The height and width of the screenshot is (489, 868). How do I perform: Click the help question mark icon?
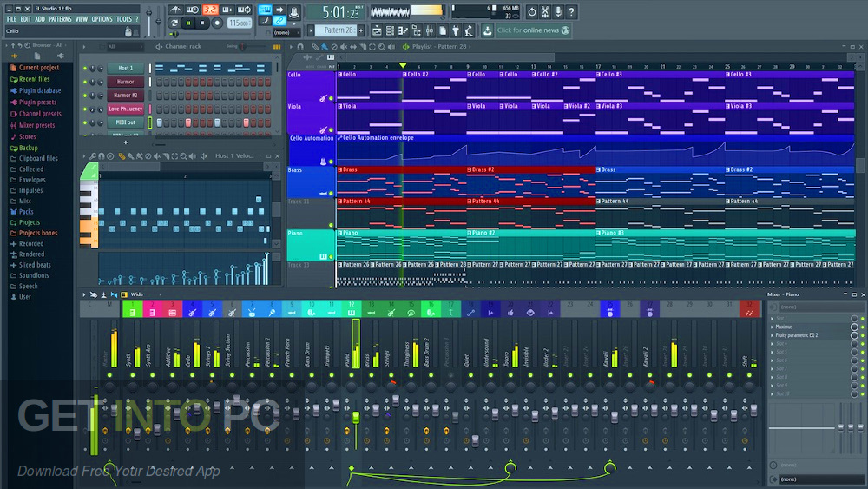click(572, 11)
